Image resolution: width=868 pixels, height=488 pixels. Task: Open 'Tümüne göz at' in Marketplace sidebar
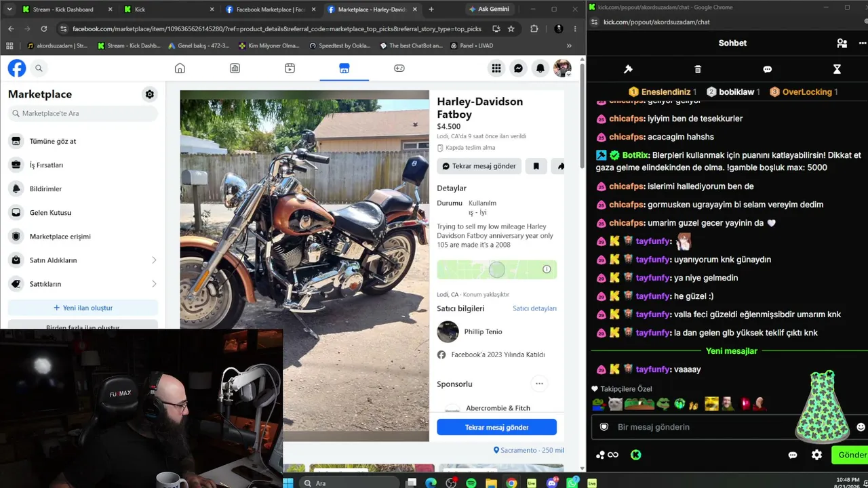point(83,141)
